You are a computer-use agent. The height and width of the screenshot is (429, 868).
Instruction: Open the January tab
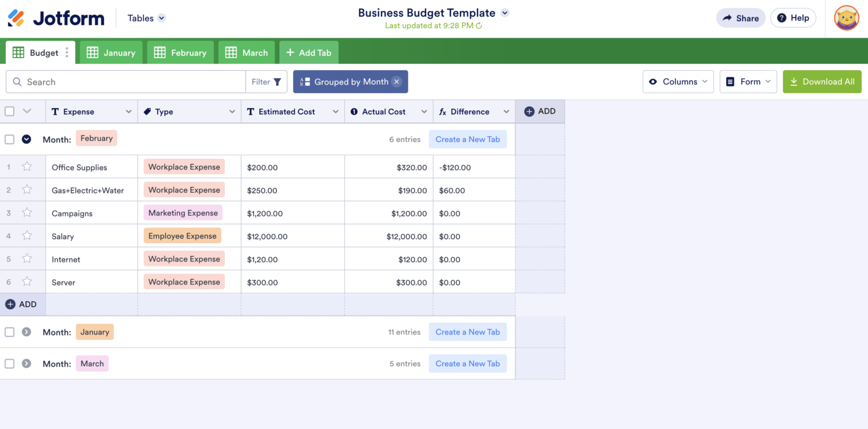pyautogui.click(x=111, y=52)
